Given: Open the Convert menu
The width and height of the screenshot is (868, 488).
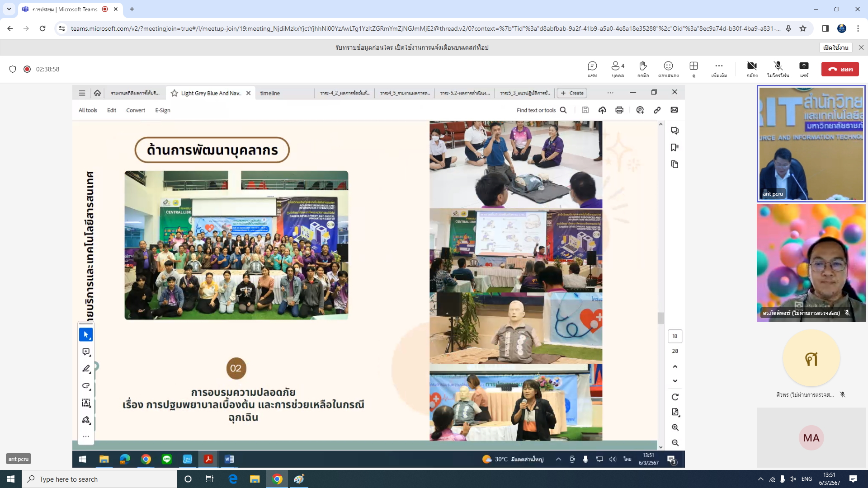Looking at the screenshot, I should 136,110.
